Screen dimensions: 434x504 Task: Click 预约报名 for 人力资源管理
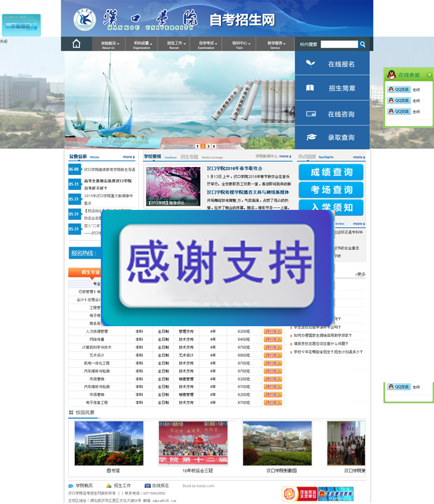click(272, 331)
